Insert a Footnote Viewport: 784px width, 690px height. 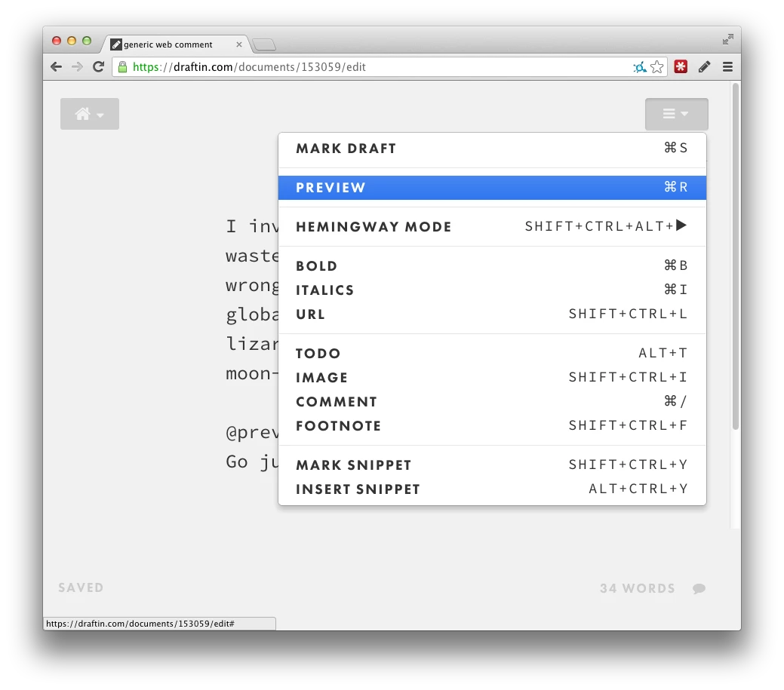[x=492, y=426]
